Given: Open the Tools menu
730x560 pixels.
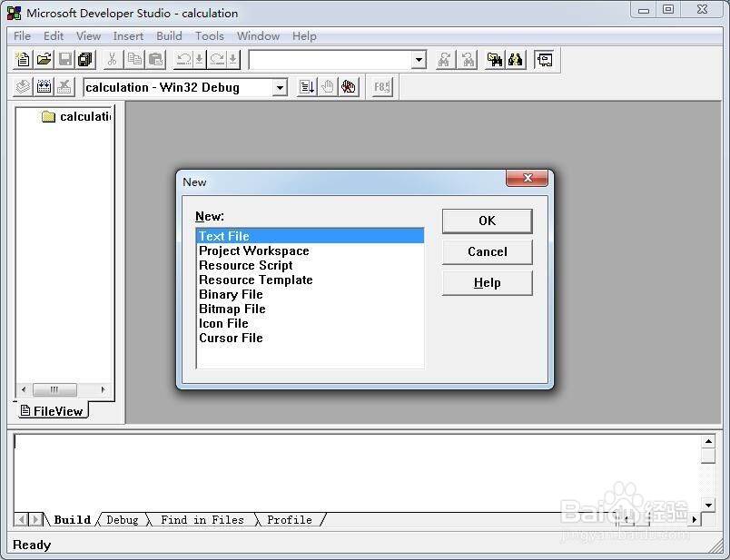Looking at the screenshot, I should click(210, 35).
